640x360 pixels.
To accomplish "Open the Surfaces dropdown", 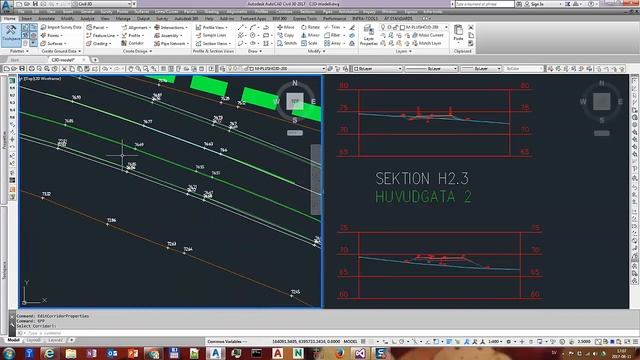I will (53, 43).
